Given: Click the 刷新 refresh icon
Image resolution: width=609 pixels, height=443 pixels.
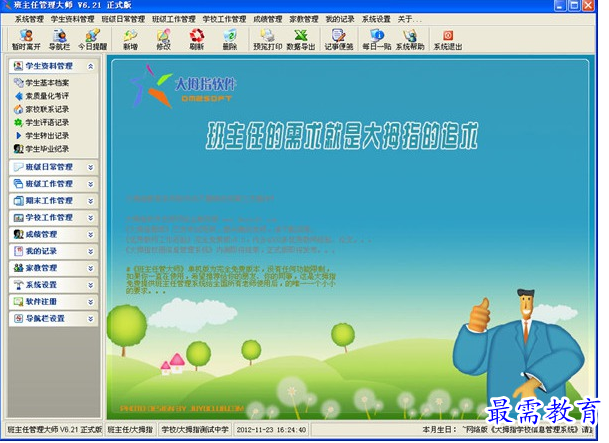Looking at the screenshot, I should [197, 40].
